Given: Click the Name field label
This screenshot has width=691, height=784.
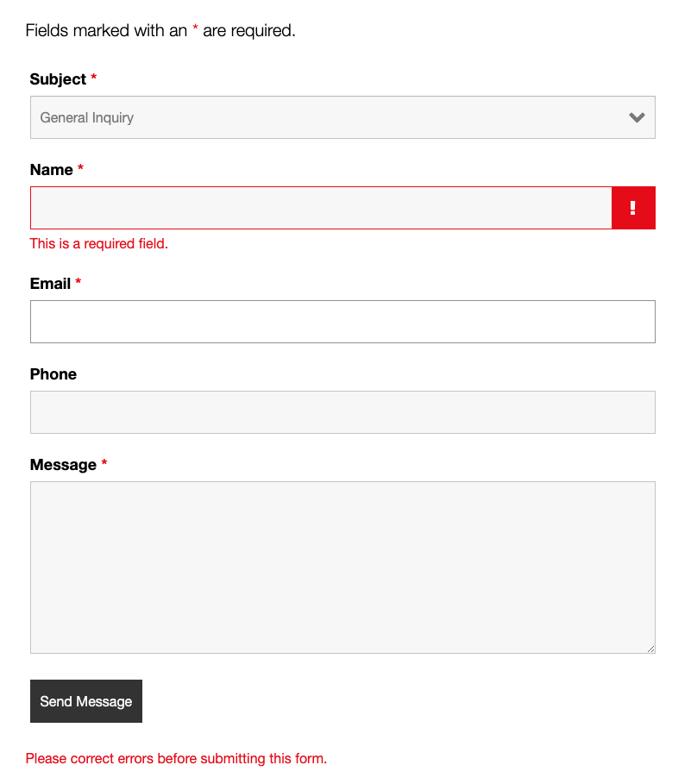Looking at the screenshot, I should point(52,170).
